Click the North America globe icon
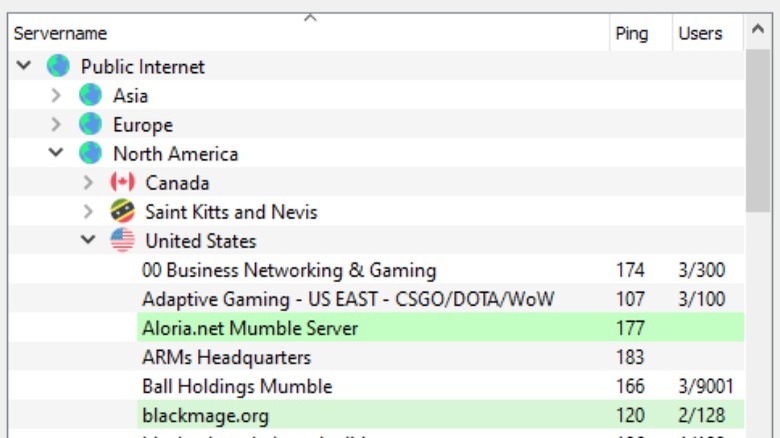Viewport: 780px width, 438px height. [x=90, y=153]
